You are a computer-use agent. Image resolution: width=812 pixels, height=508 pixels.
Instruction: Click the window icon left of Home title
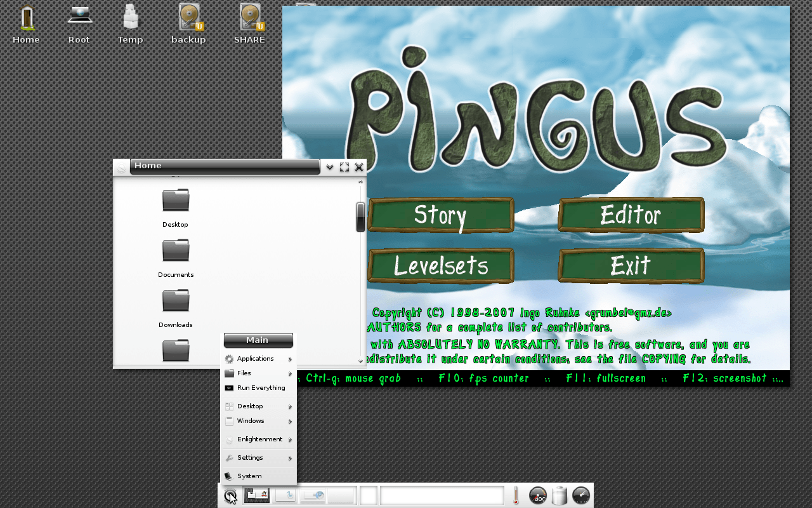point(121,167)
